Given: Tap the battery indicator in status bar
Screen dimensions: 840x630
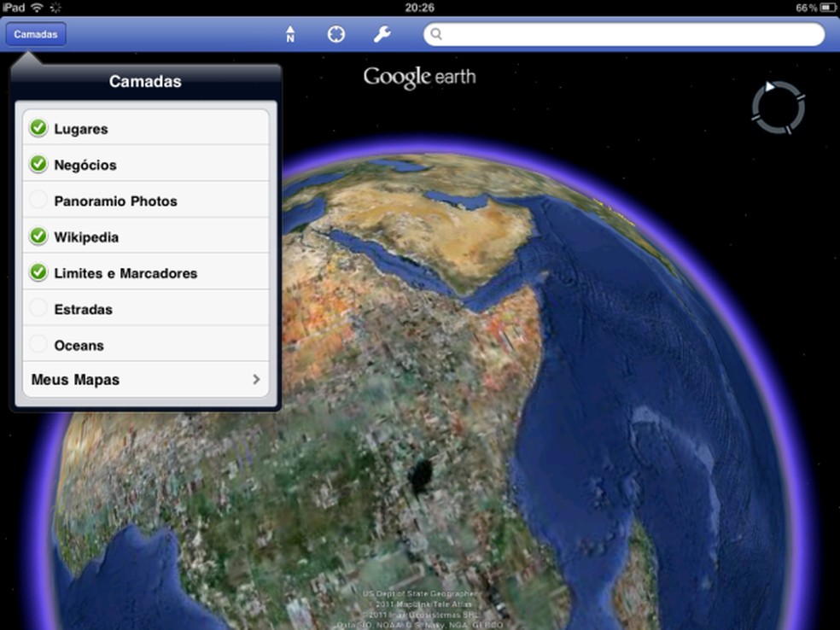Looking at the screenshot, I should coord(828,8).
